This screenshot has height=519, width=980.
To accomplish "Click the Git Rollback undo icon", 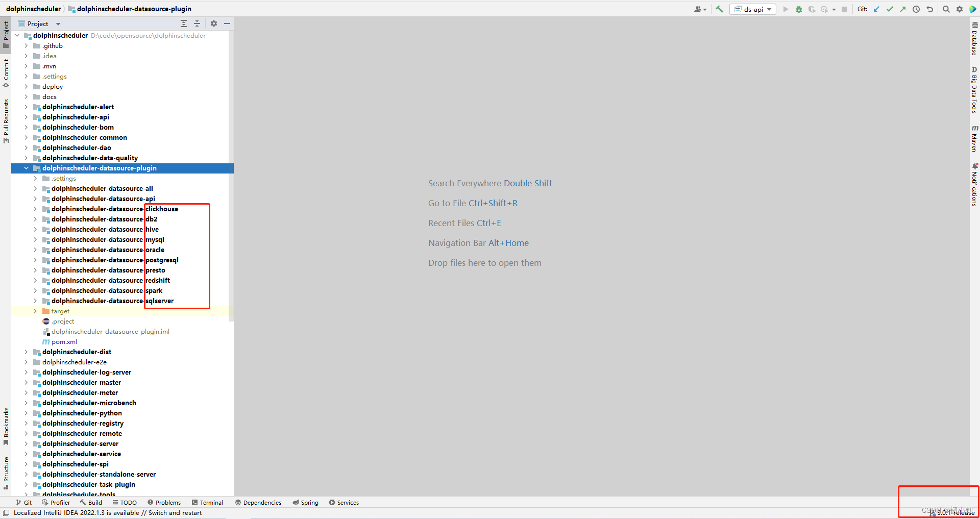I will click(929, 9).
